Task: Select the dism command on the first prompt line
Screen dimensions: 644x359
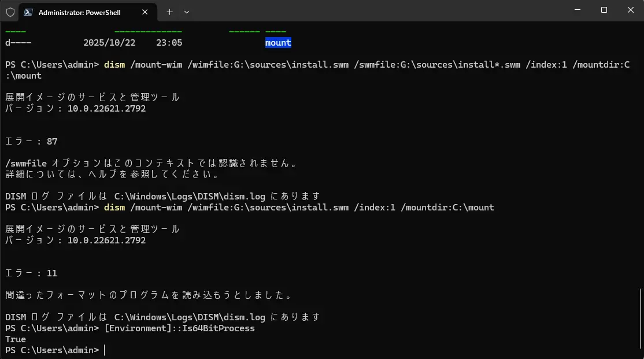Action: click(x=113, y=64)
